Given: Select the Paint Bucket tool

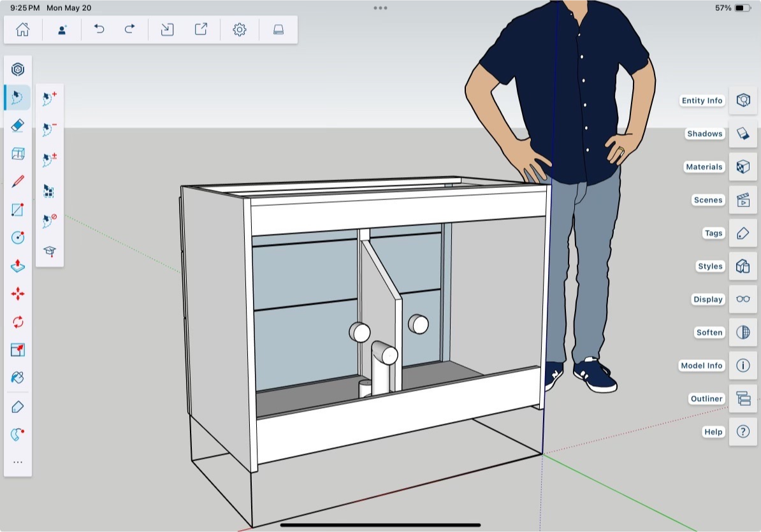Looking at the screenshot, I should [x=18, y=378].
